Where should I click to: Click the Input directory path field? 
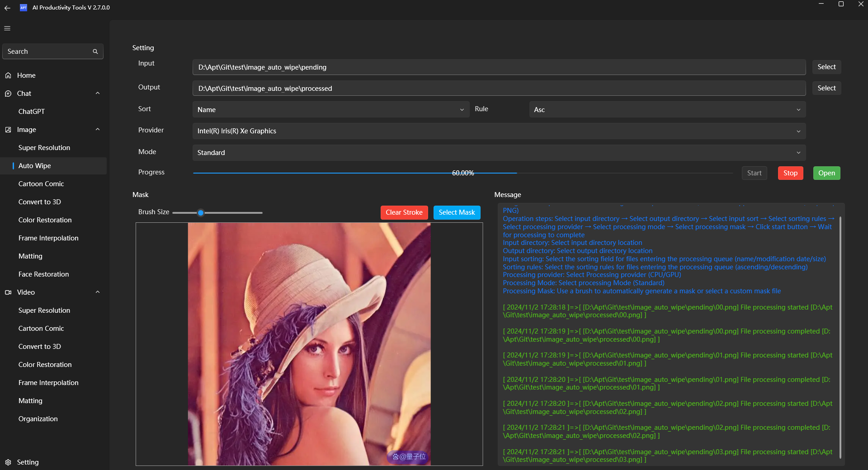tap(499, 67)
